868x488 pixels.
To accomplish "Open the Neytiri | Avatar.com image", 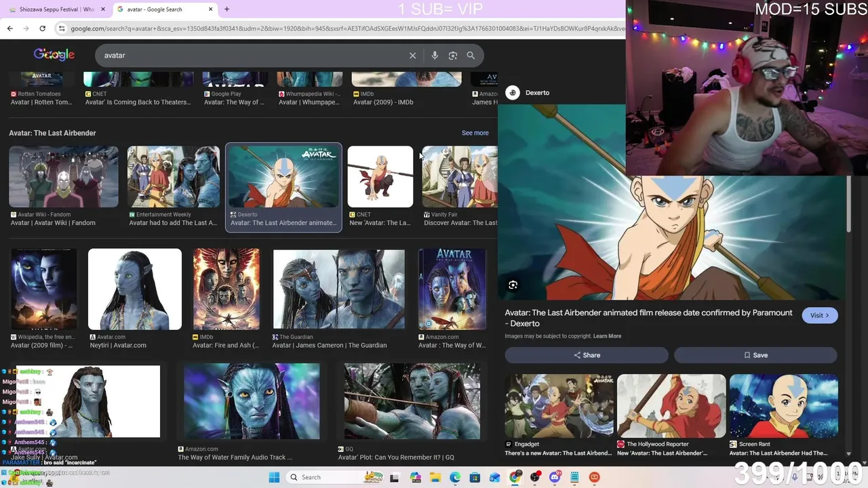I will [135, 289].
